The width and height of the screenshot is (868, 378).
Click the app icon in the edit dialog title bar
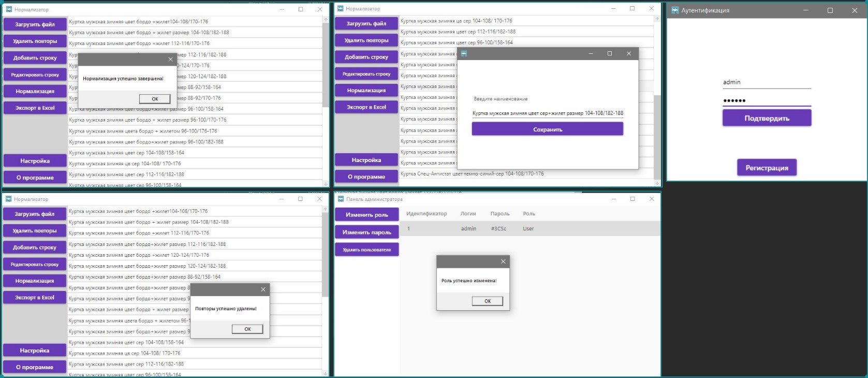[464, 53]
